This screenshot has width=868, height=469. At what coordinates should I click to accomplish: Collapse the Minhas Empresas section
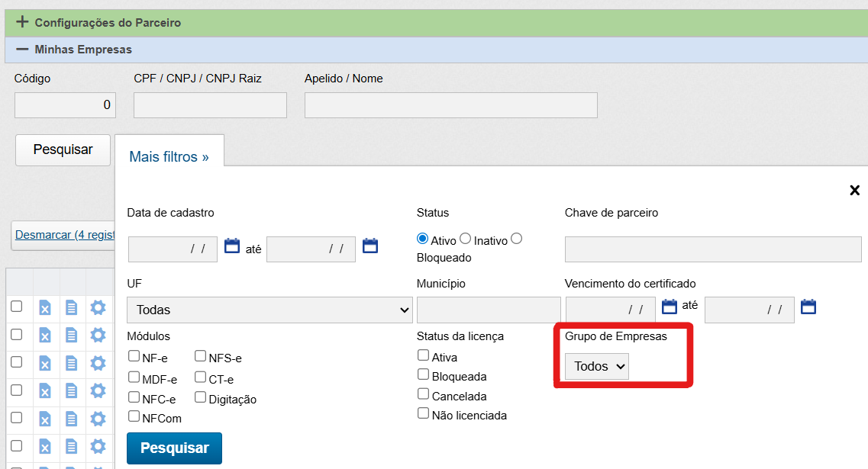[23, 50]
